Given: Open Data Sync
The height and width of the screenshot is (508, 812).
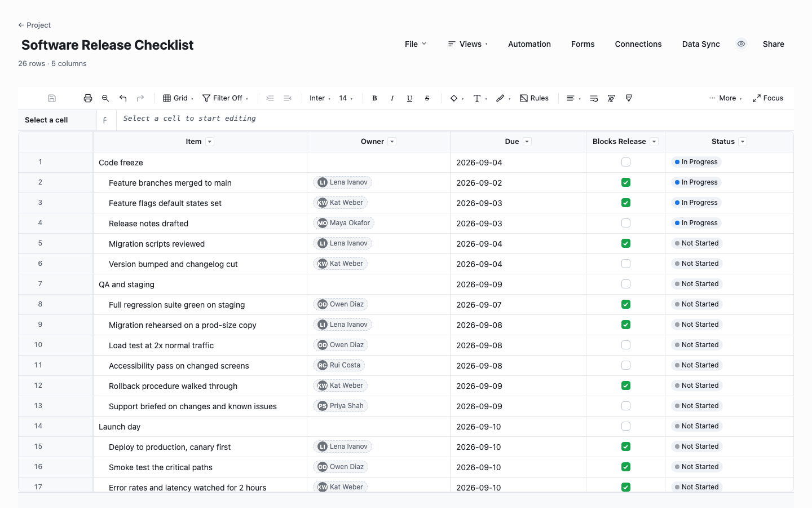Looking at the screenshot, I should (x=701, y=44).
